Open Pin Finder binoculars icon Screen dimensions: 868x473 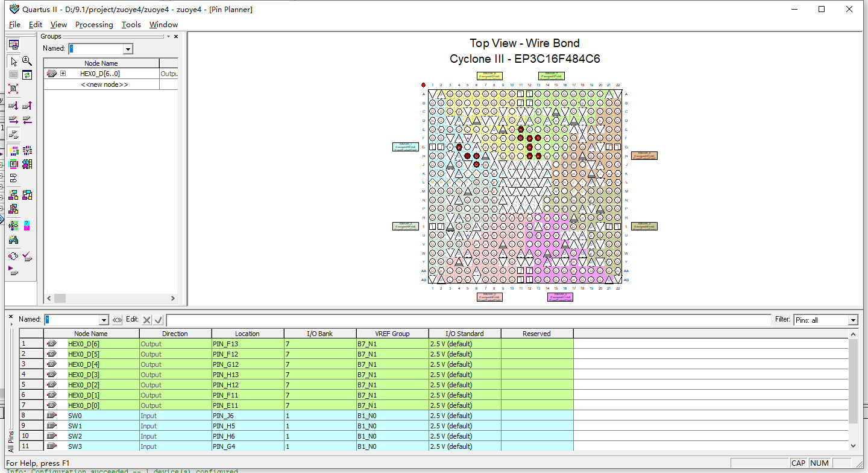pyautogui.click(x=13, y=240)
